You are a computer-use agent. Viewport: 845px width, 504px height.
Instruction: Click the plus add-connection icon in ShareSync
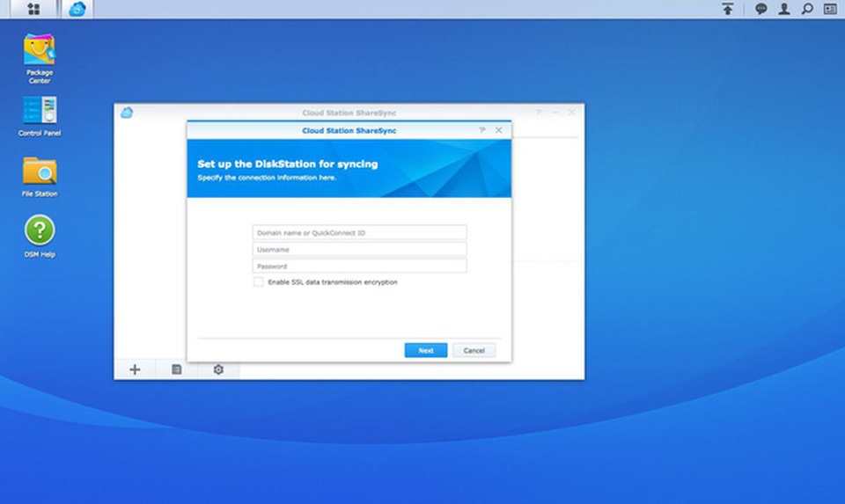pyautogui.click(x=135, y=369)
